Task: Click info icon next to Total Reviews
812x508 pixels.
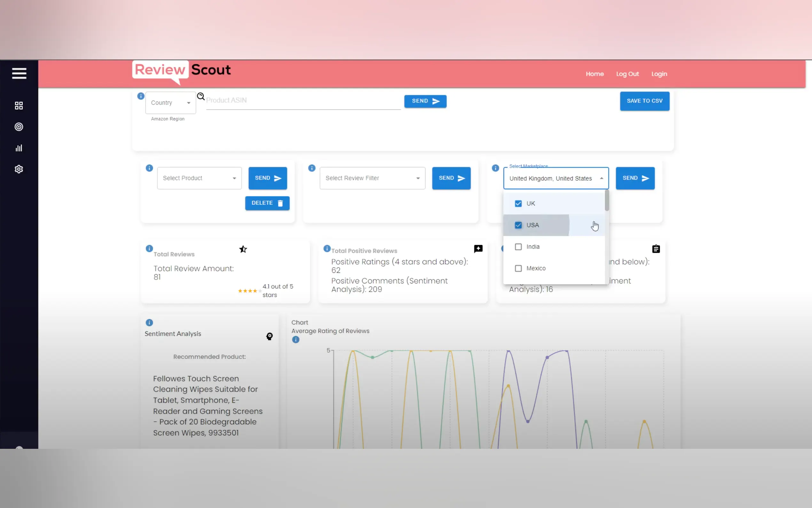Action: (149, 249)
